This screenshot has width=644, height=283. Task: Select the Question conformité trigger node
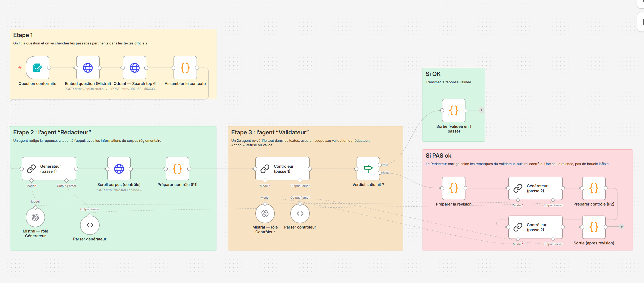pos(37,68)
